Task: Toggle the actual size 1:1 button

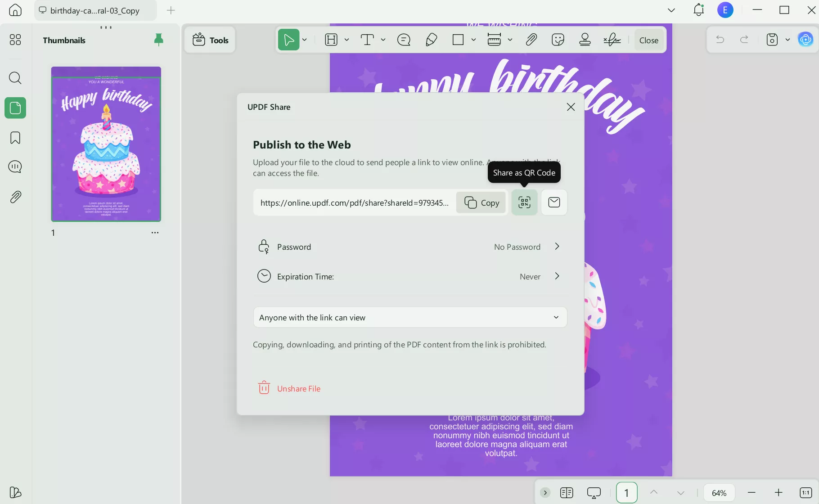Action: (805, 493)
